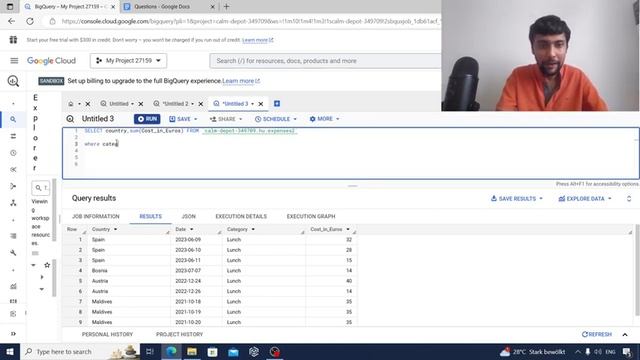640x360 pixels.
Task: Open the Partner Center sidebar icon
Action: tap(13, 203)
